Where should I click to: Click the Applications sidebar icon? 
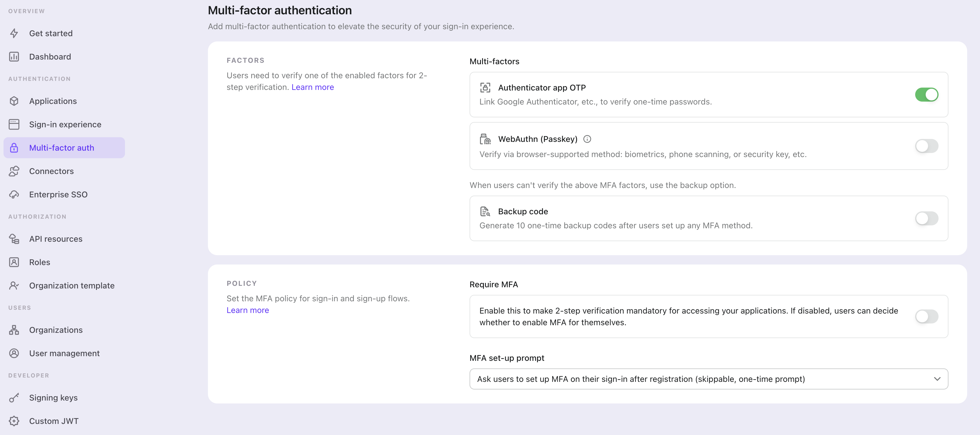[x=16, y=101]
